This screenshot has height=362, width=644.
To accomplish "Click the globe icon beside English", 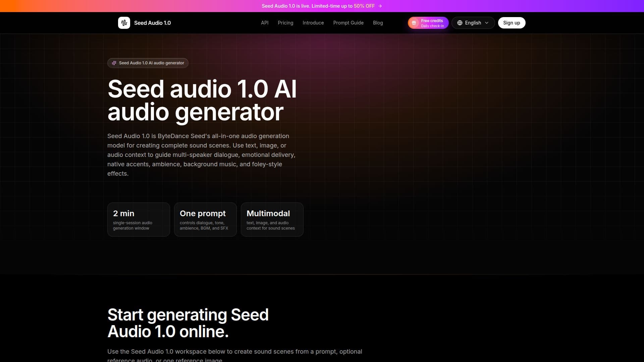I will (460, 23).
